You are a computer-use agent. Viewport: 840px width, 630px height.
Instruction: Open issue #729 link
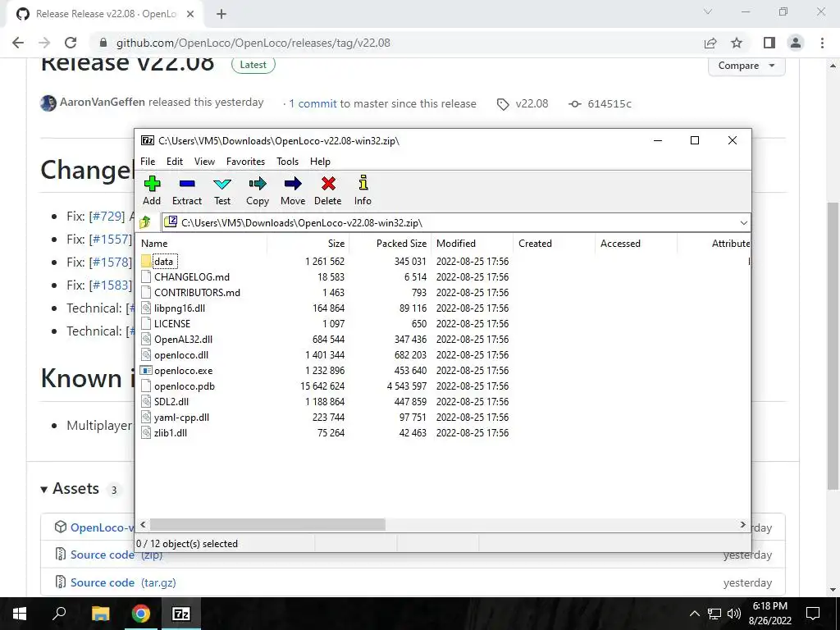tap(107, 217)
